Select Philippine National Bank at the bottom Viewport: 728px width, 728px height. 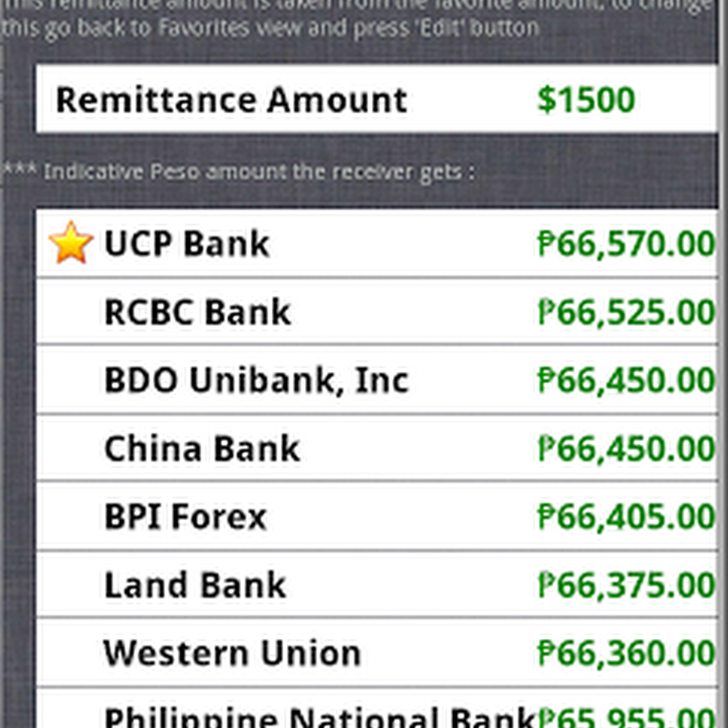pos(320,716)
